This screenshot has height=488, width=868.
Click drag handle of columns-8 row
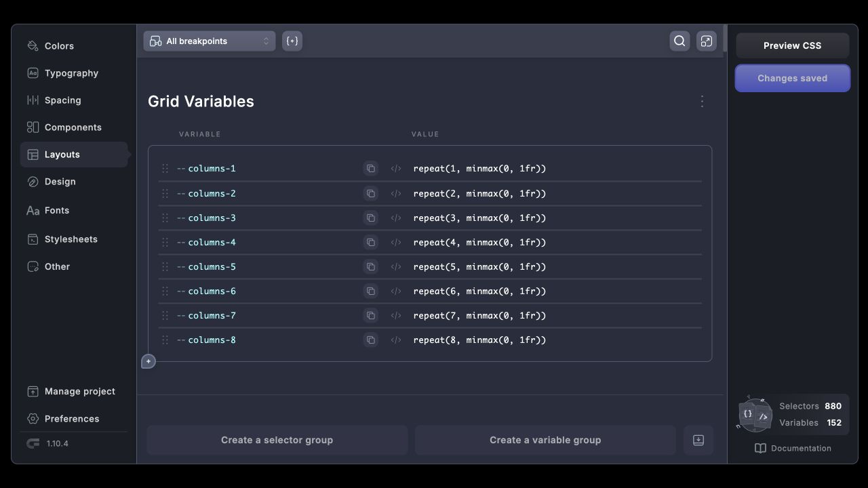(165, 340)
